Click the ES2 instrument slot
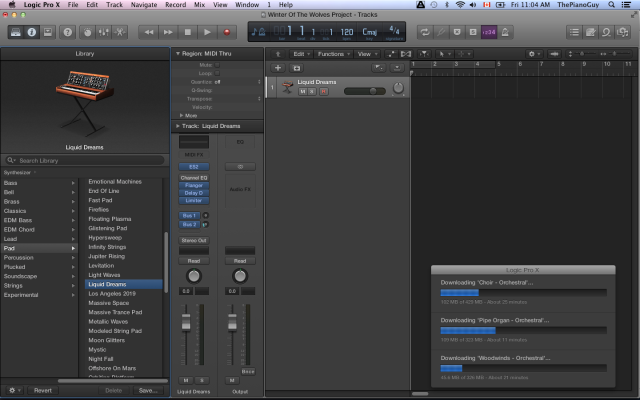This screenshot has height=400, width=640. coord(194,167)
